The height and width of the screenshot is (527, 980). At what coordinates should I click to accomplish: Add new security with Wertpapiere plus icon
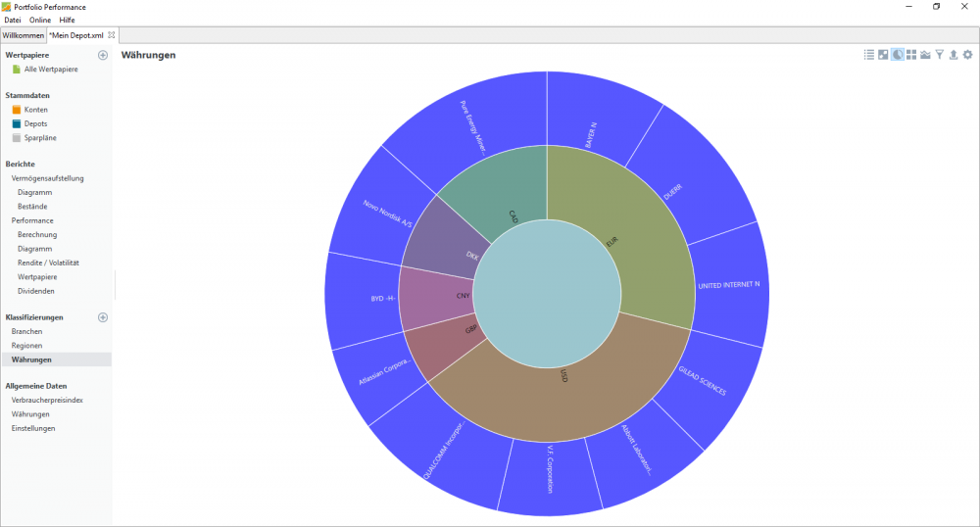click(x=103, y=55)
